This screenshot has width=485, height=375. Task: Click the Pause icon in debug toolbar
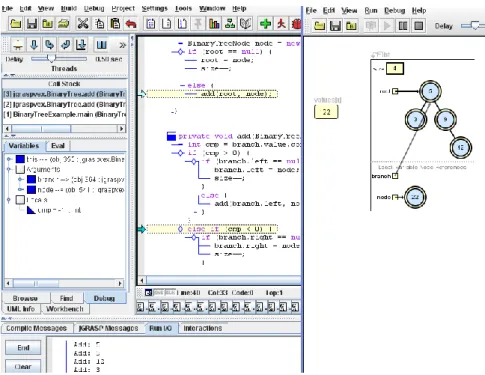(x=101, y=45)
